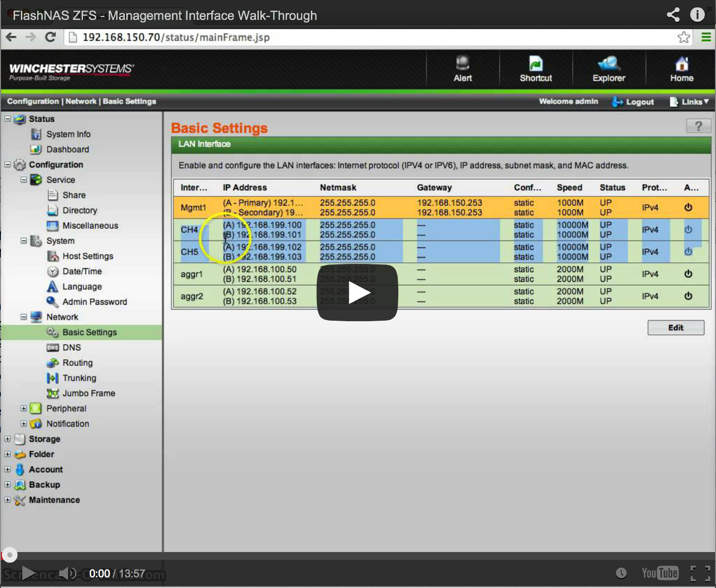This screenshot has height=588, width=716.
Task: Toggle power icon for CH5 interface
Action: coord(688,252)
